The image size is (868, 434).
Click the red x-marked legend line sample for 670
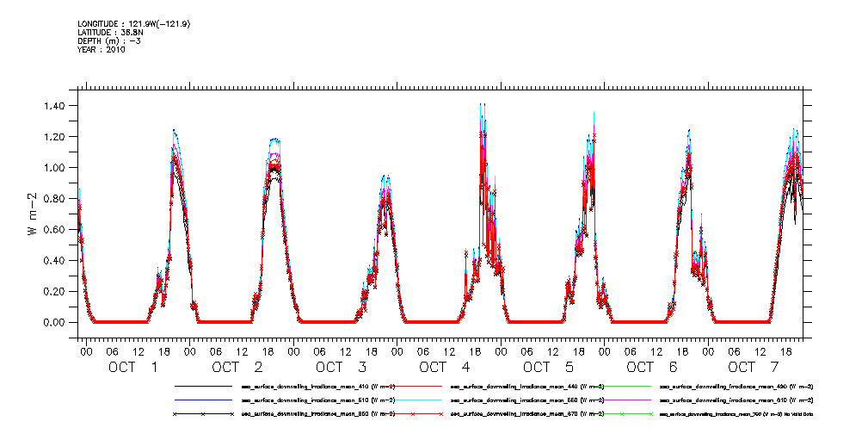[x=412, y=414]
